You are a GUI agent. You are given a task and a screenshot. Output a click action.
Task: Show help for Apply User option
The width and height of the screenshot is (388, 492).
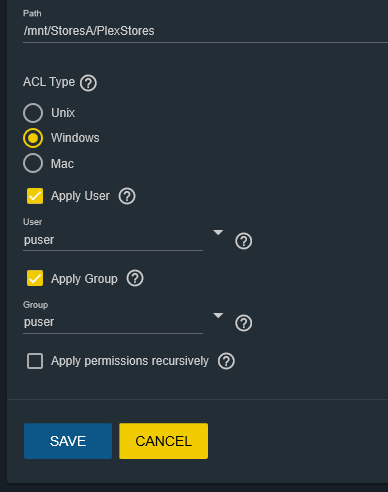tap(127, 196)
